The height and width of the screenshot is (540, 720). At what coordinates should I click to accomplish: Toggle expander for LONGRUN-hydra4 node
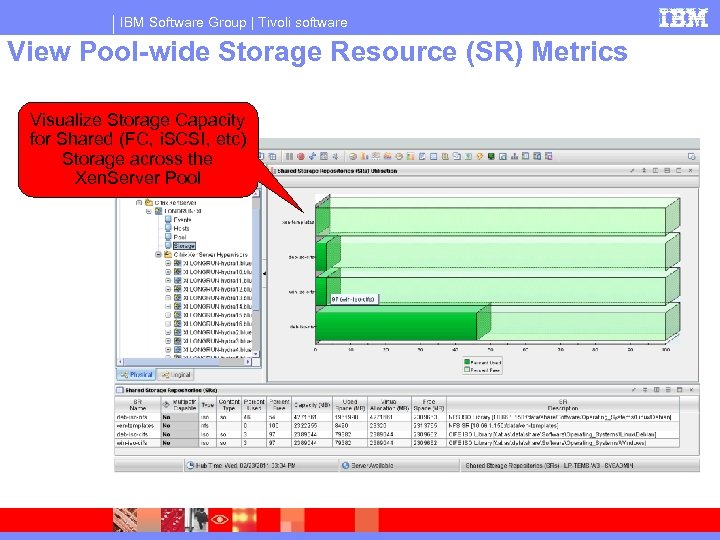[x=168, y=350]
